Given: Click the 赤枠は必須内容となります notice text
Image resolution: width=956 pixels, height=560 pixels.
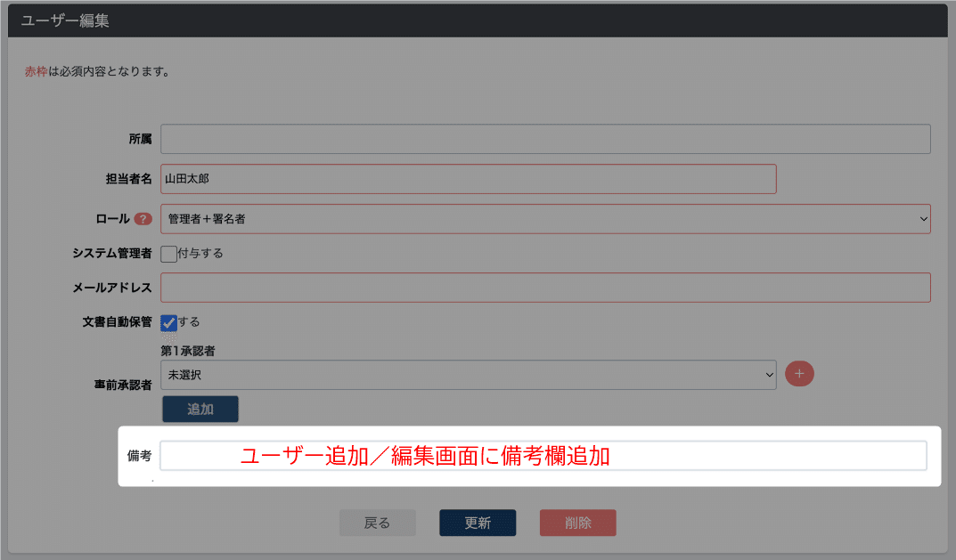Looking at the screenshot, I should [x=97, y=71].
